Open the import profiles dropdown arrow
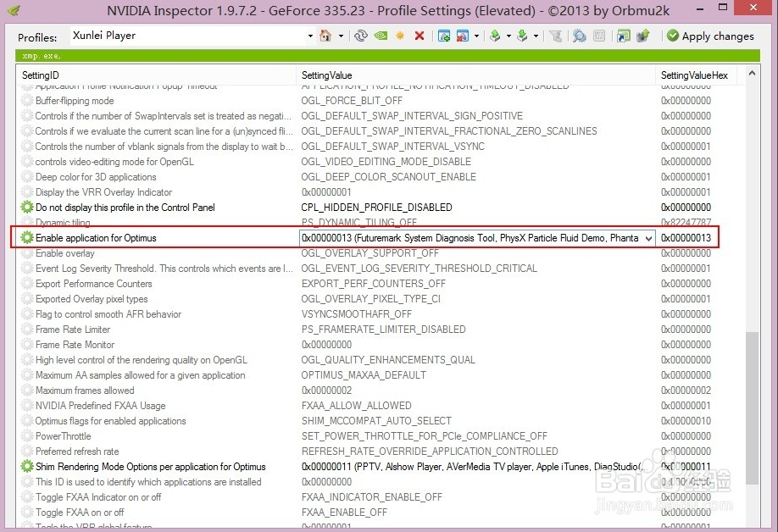This screenshot has height=532, width=778. click(x=536, y=36)
